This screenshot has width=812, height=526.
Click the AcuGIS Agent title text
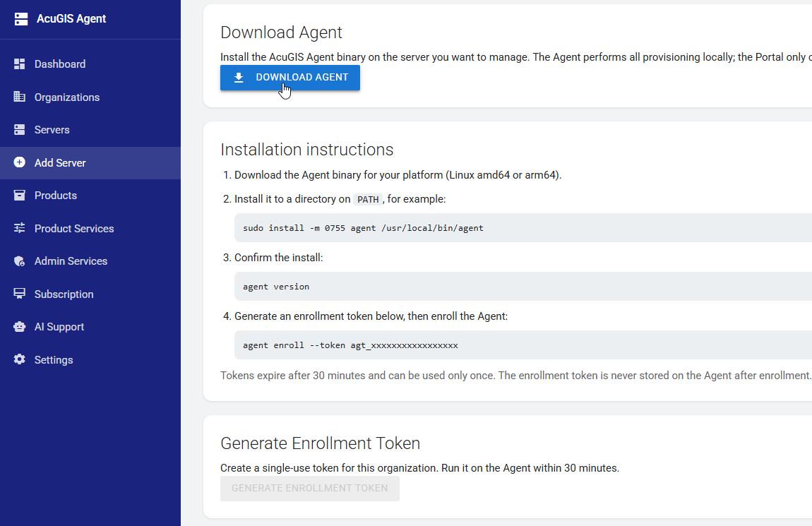(x=71, y=19)
